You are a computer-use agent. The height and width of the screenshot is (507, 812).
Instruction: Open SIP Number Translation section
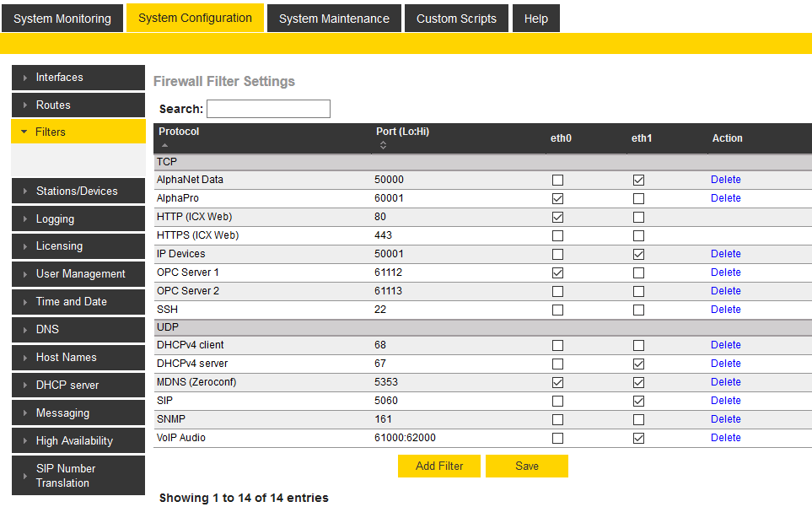[x=78, y=476]
